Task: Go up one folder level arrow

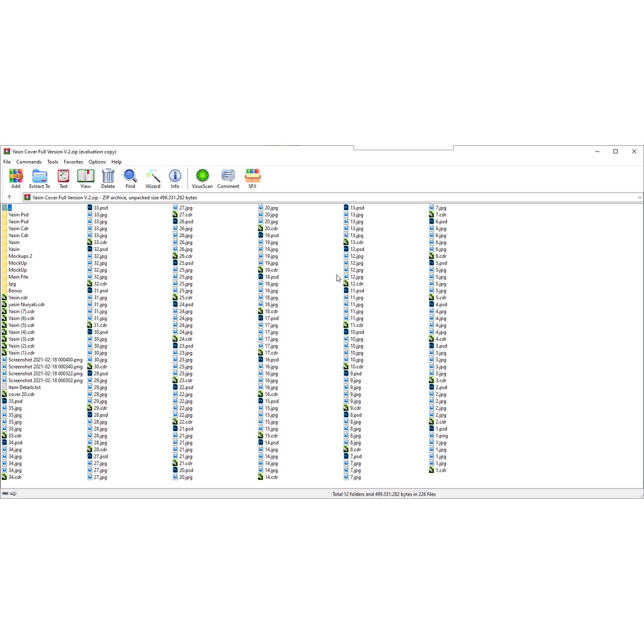Action: (x=9, y=197)
